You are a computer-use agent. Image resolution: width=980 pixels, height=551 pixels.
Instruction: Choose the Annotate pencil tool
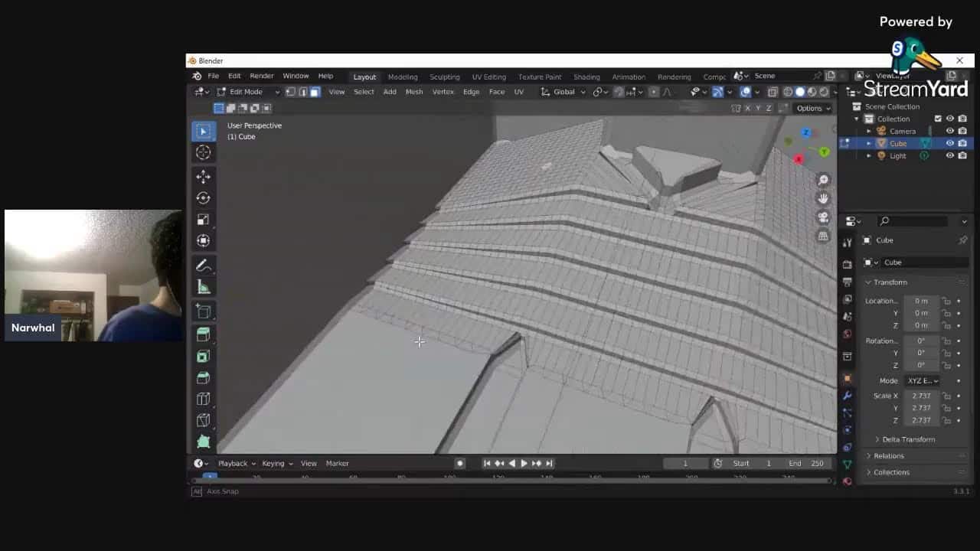(x=203, y=266)
